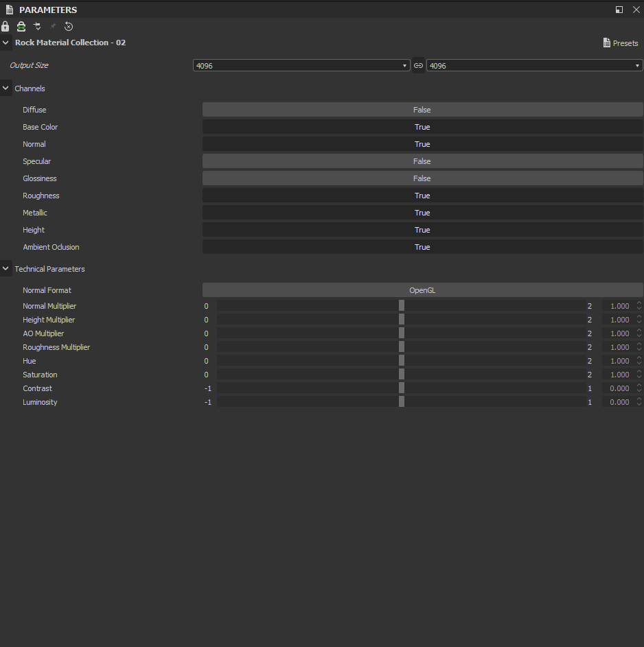Open the first Output Size 4096 dropdown
Viewport: 644px width, 647px height.
[x=301, y=66]
